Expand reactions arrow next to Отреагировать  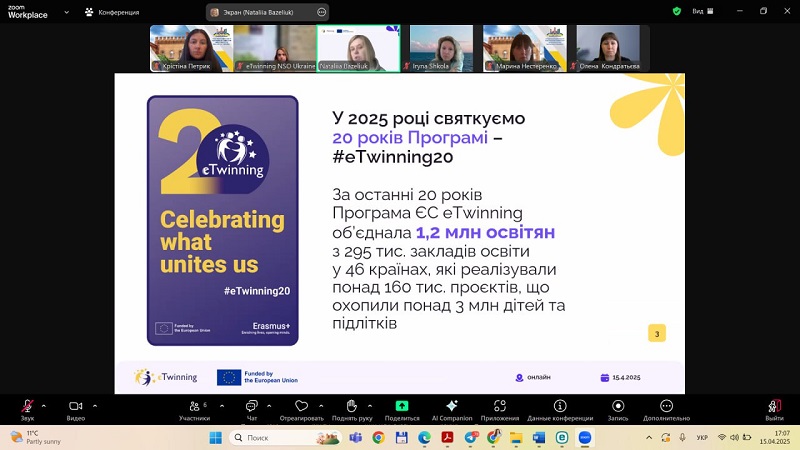321,406
